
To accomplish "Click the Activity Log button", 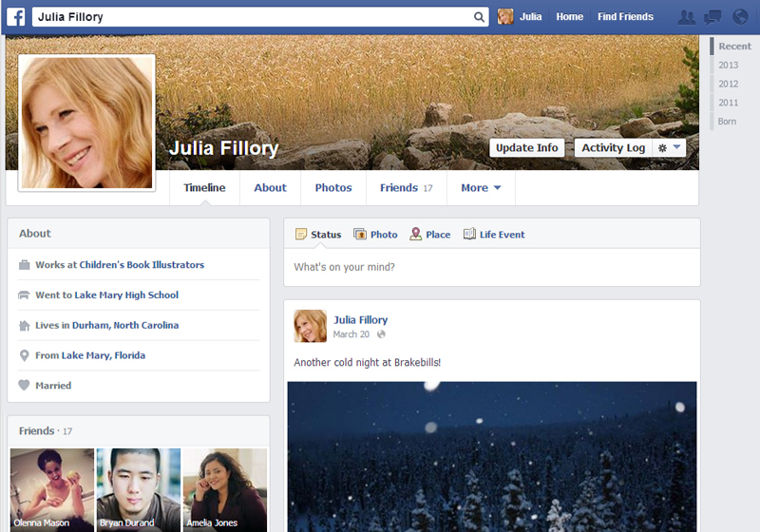I will pyautogui.click(x=613, y=148).
